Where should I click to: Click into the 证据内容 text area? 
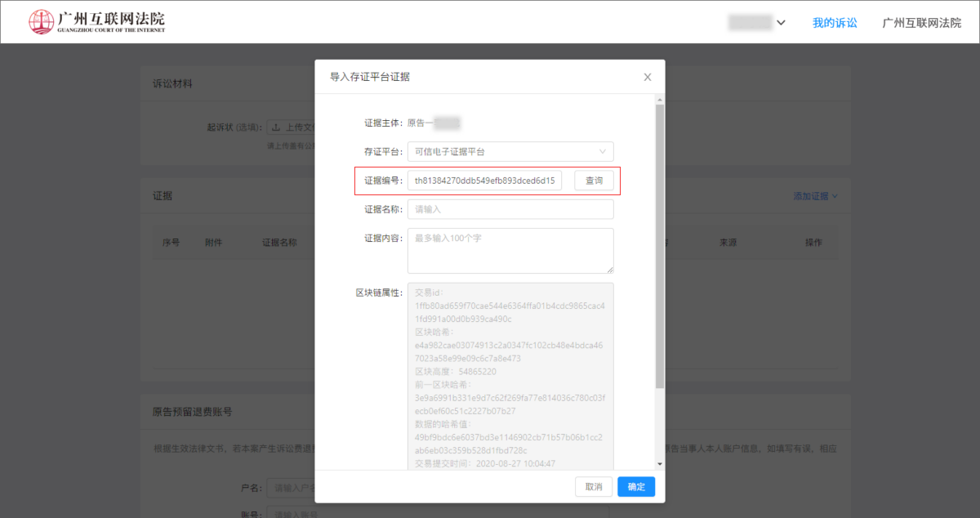[510, 250]
